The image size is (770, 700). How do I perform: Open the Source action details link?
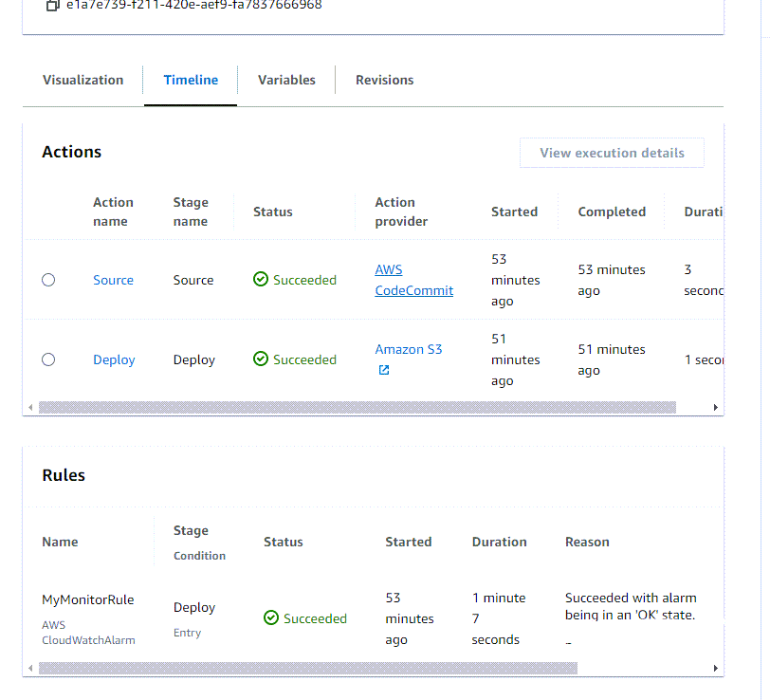tap(113, 280)
